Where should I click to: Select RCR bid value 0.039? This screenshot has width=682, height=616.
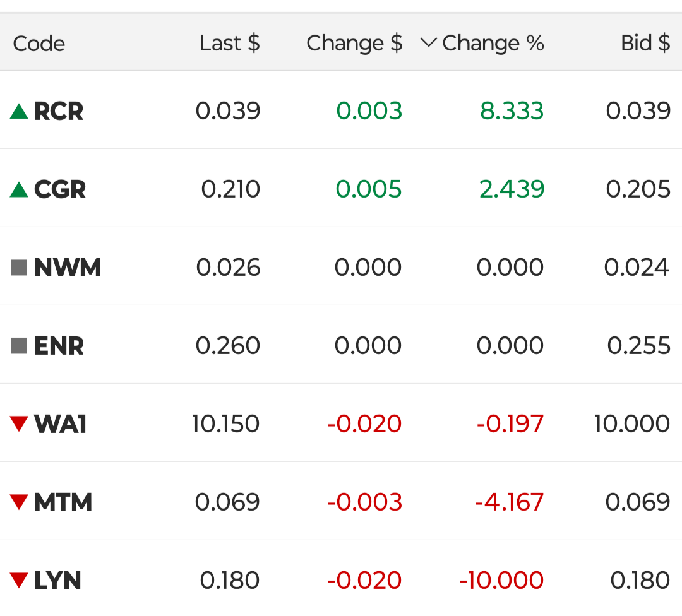click(x=638, y=111)
